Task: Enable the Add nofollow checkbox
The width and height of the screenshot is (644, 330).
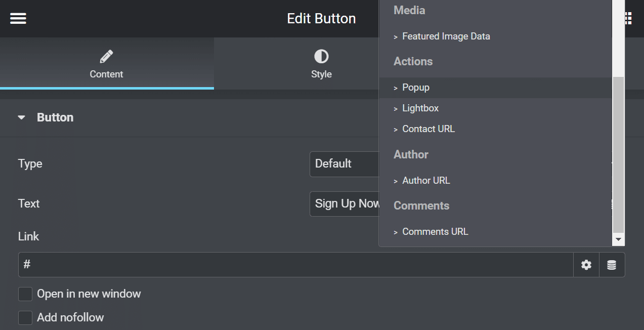Action: (25, 317)
